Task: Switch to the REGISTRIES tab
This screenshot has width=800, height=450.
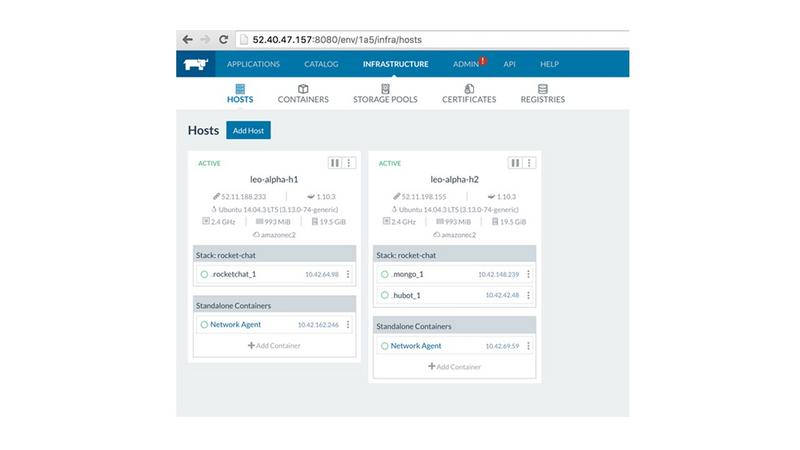Action: [x=542, y=94]
